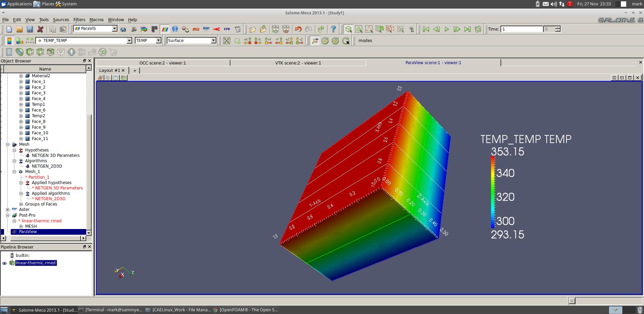The width and height of the screenshot is (644, 314).
Task: Click into the Time input field
Action: click(521, 29)
